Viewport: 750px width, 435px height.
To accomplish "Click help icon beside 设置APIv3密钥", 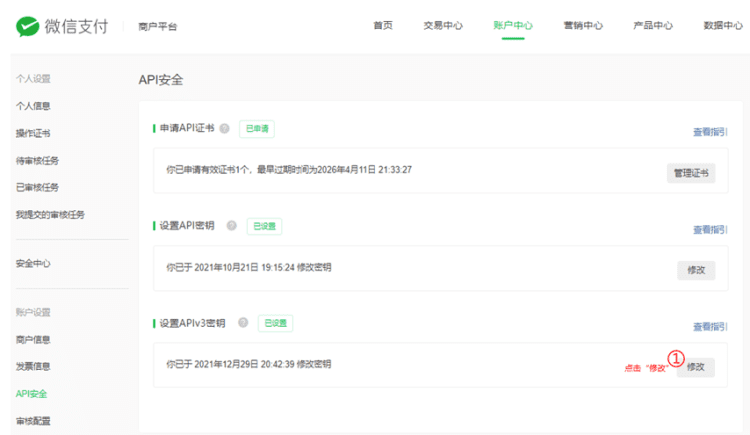I will [243, 323].
